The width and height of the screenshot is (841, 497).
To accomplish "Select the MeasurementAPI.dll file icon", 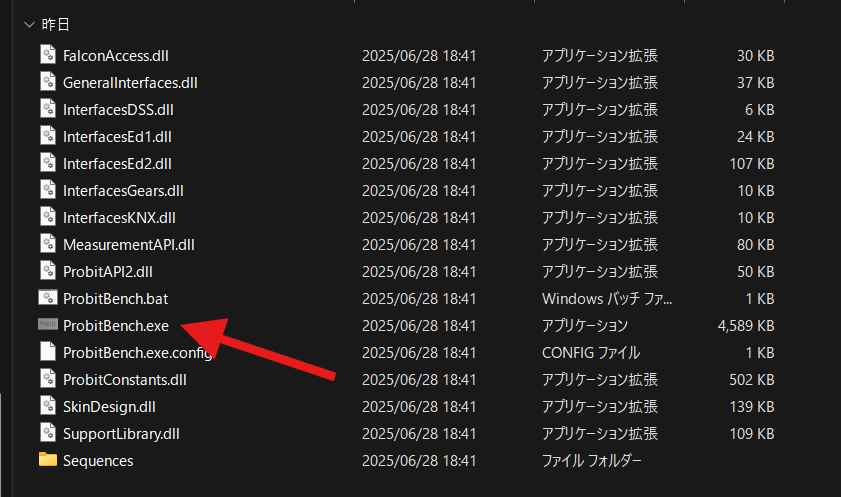I will 48,243.
